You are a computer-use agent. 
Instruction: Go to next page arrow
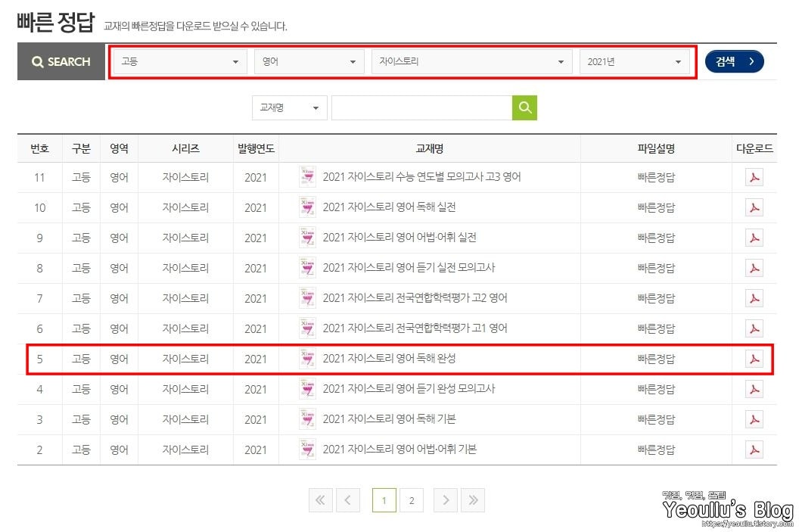446,500
